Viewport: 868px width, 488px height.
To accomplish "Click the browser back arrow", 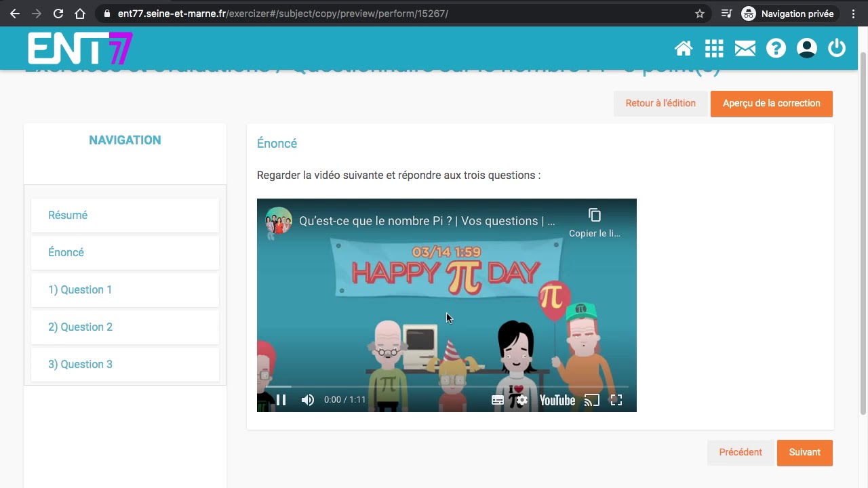I will pos(15,14).
